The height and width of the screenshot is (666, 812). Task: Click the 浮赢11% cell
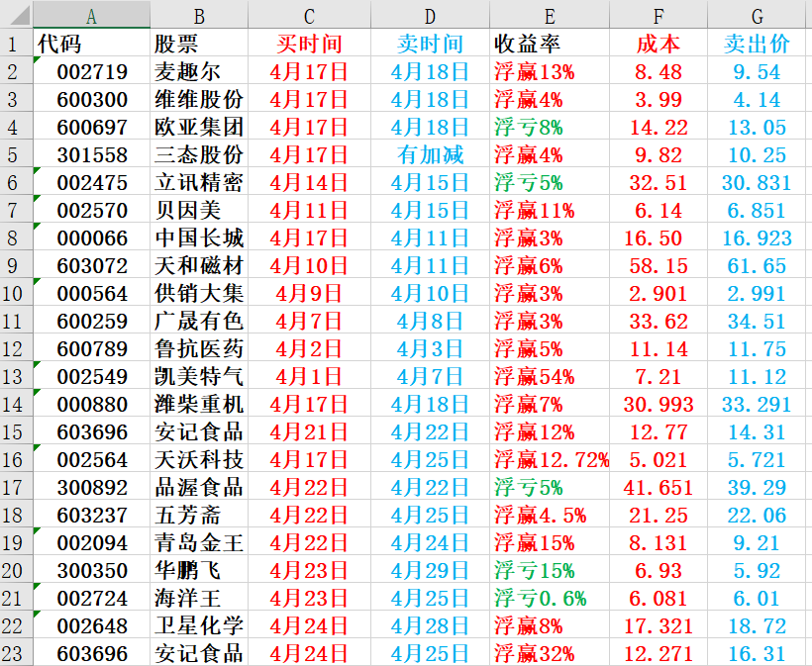(550, 209)
